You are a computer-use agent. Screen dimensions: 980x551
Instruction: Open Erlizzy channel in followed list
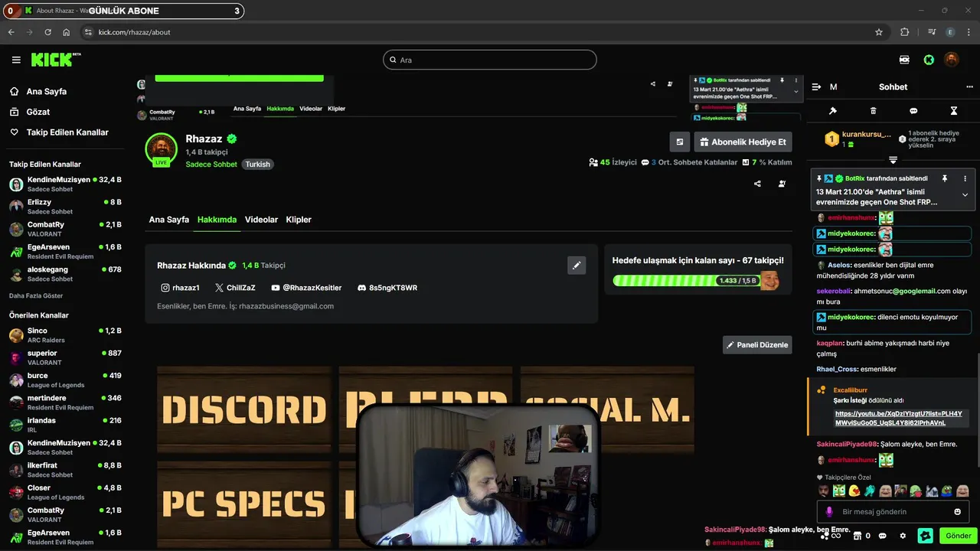click(x=65, y=206)
